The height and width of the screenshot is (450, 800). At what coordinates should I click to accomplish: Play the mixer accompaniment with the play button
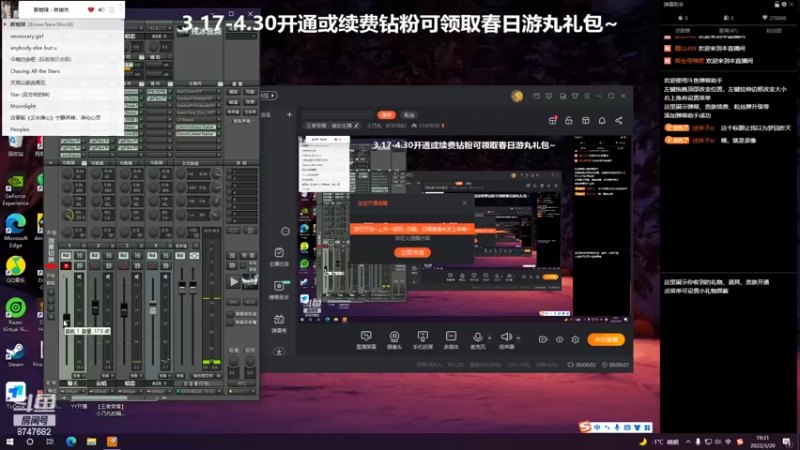233,281
